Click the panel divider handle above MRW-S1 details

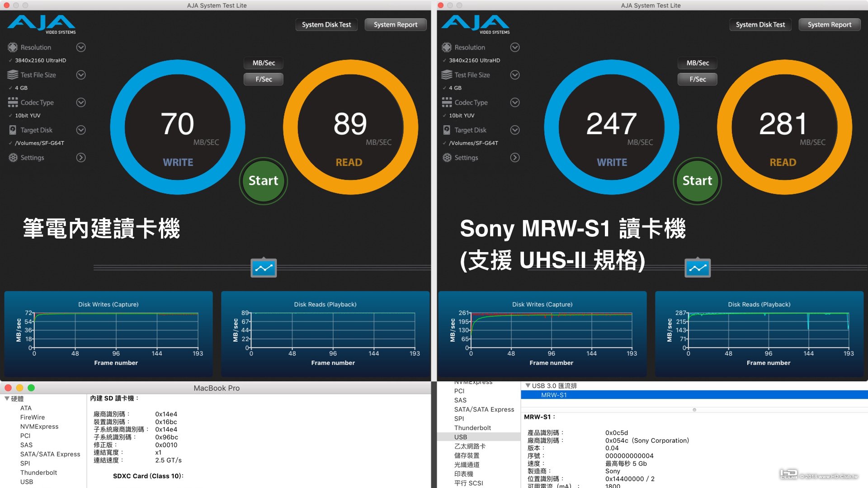pyautogui.click(x=694, y=410)
